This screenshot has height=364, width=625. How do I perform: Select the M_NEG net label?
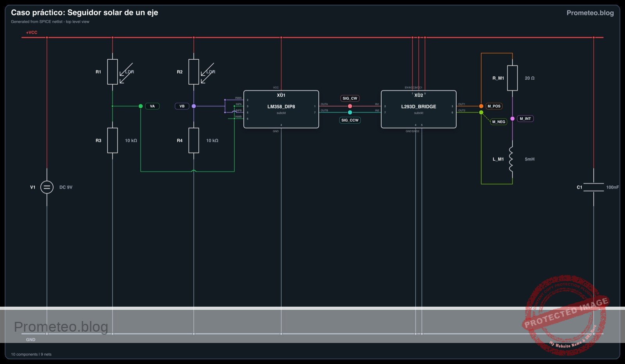click(498, 122)
